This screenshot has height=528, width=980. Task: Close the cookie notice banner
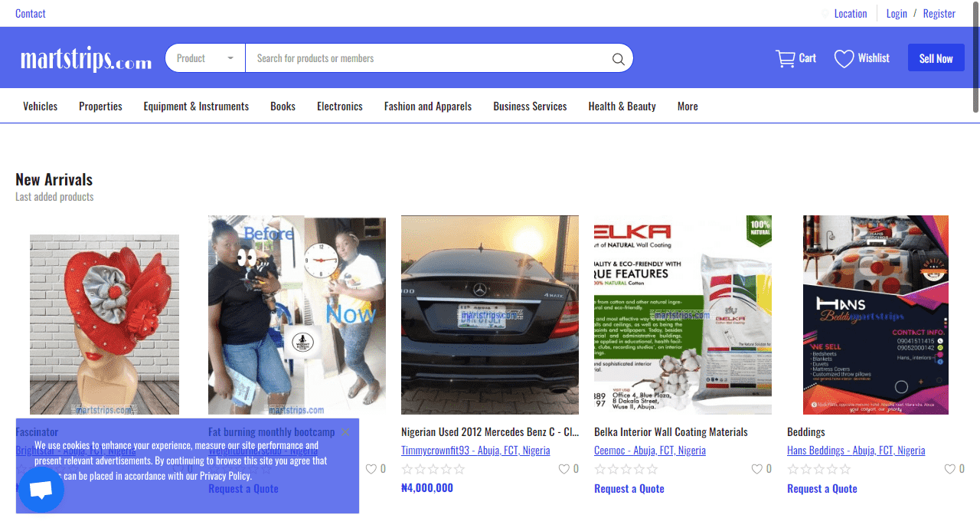(345, 432)
